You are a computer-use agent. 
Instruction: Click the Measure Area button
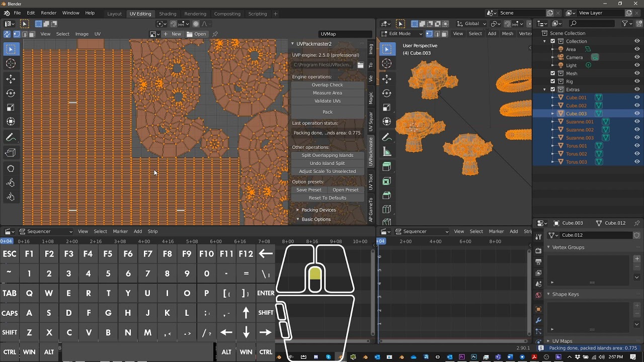(328, 93)
